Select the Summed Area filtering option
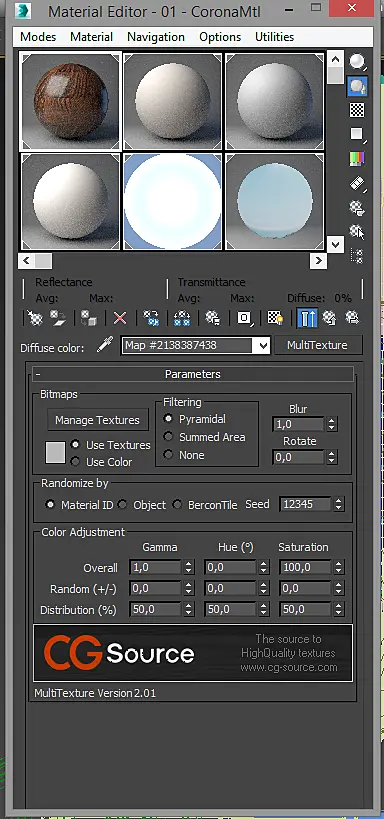 [x=168, y=437]
